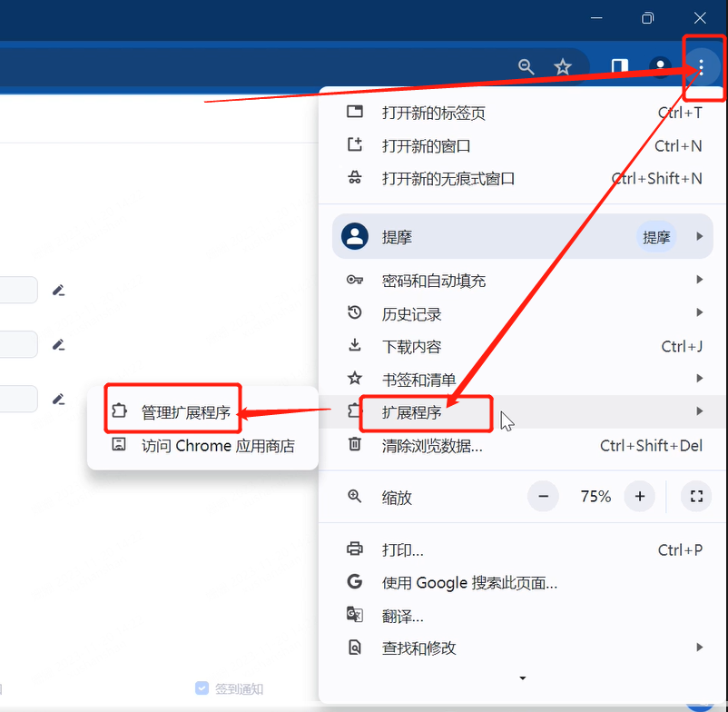Click the new window icon in menu
The width and height of the screenshot is (728, 712).
click(355, 145)
